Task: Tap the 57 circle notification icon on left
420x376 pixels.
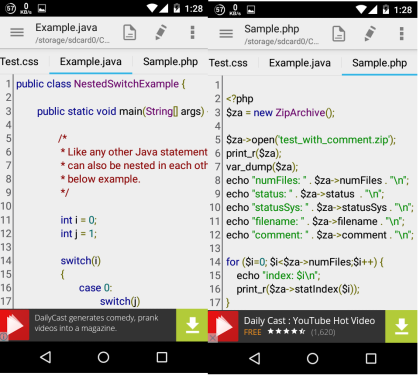Action: point(10,8)
